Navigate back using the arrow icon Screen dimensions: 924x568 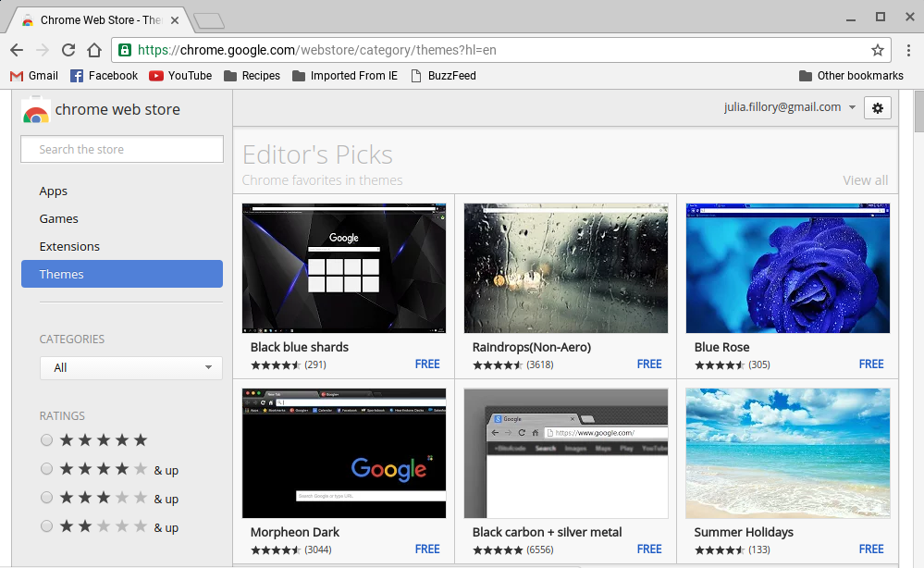tap(17, 50)
